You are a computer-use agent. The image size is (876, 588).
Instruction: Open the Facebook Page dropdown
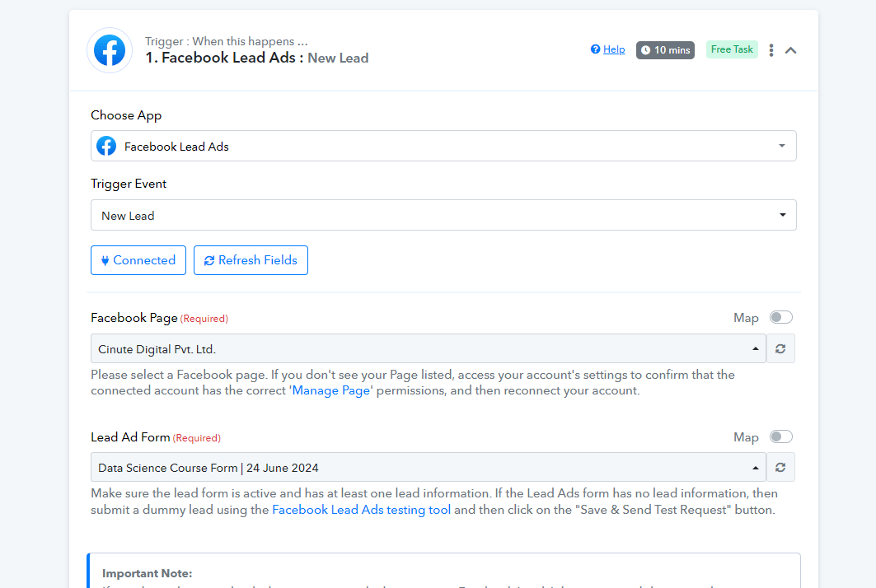pos(429,349)
